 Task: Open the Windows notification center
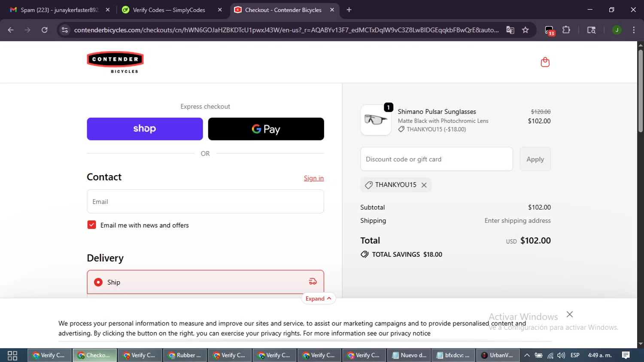tap(626, 356)
